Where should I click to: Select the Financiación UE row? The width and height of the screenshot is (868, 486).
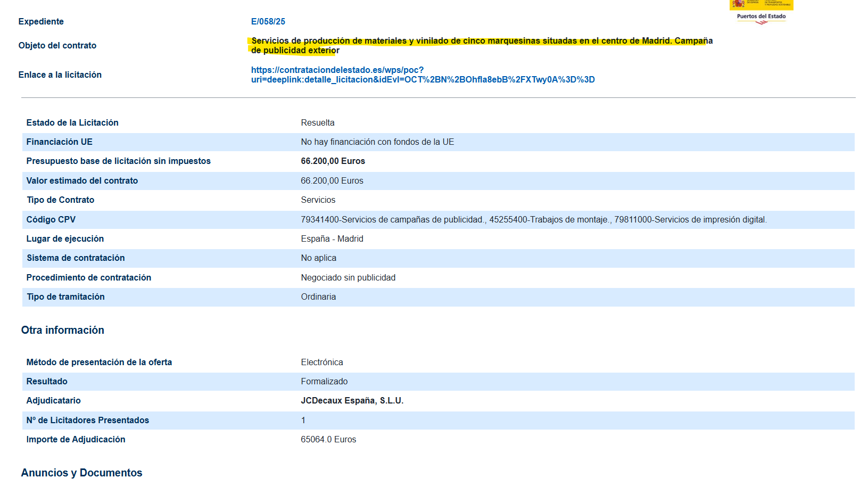click(x=60, y=142)
